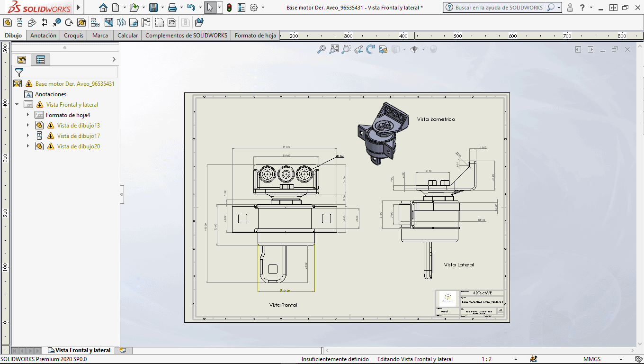This screenshot has width=644, height=364.
Task: Open the PropertyManager tab icon in the side panel
Action: (x=40, y=59)
